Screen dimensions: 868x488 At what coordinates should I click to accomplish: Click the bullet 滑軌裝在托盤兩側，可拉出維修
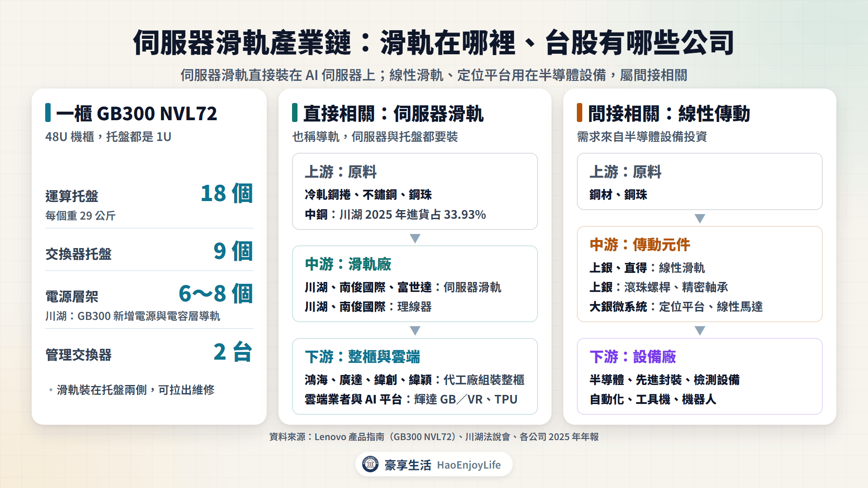point(136,389)
